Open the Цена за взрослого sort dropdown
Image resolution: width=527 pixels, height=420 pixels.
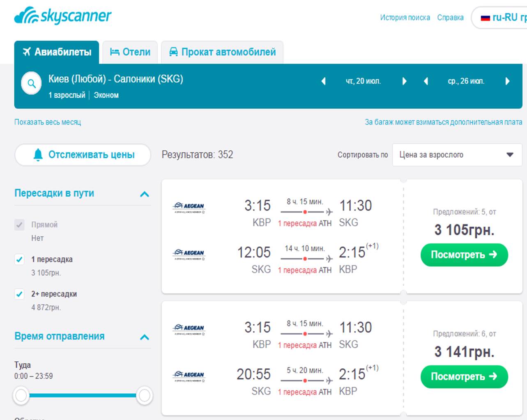(x=457, y=155)
